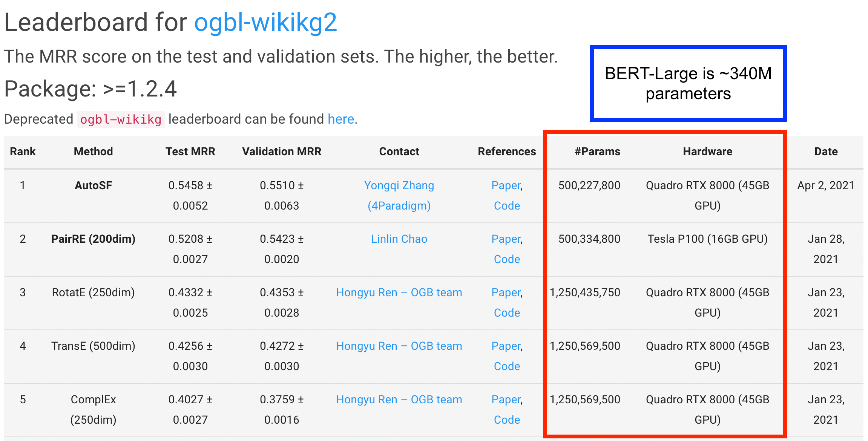Screen dimensions: 868x441
Task: Open Yongqi Zhang (4Paradigm) contact link
Action: coord(399,195)
